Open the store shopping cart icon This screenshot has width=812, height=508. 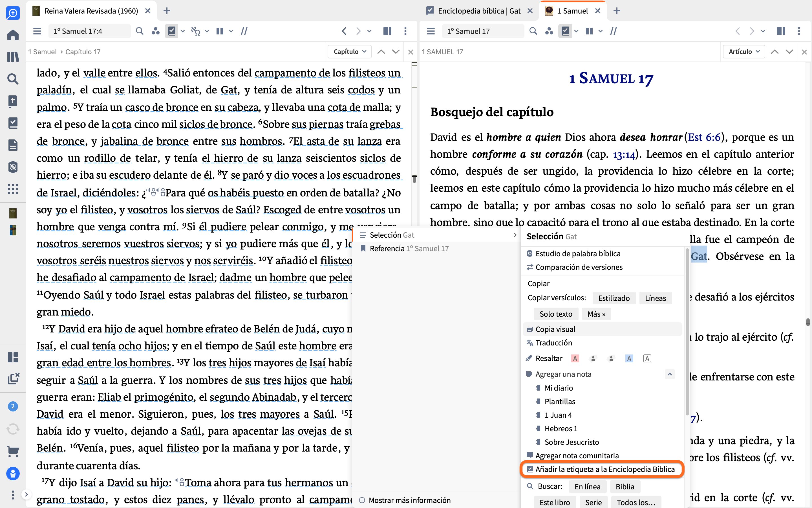click(x=13, y=451)
